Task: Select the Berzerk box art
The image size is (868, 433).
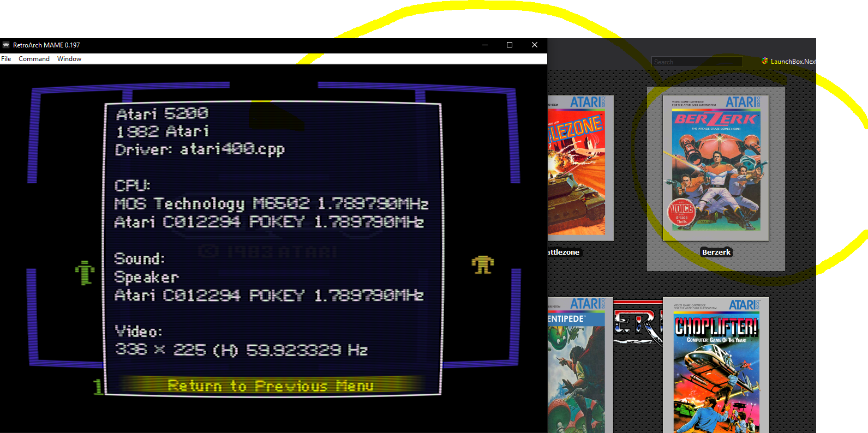Action: pos(715,168)
